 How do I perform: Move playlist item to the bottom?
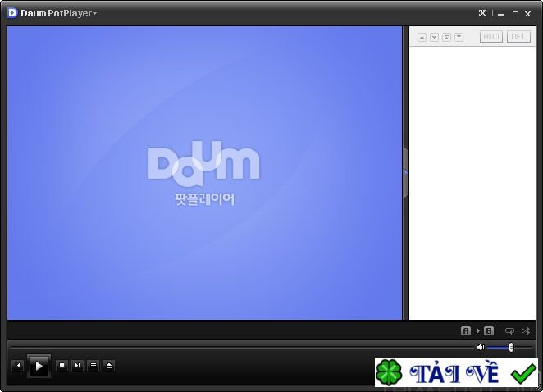(459, 37)
